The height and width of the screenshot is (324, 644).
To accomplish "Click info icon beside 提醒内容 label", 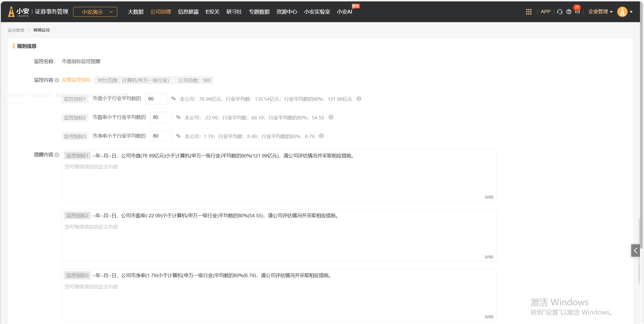I will (57, 155).
